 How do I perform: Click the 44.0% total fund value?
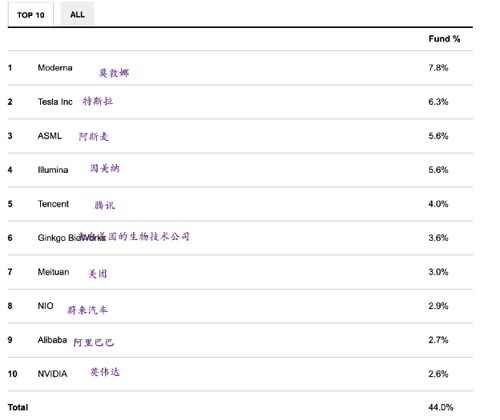441,407
